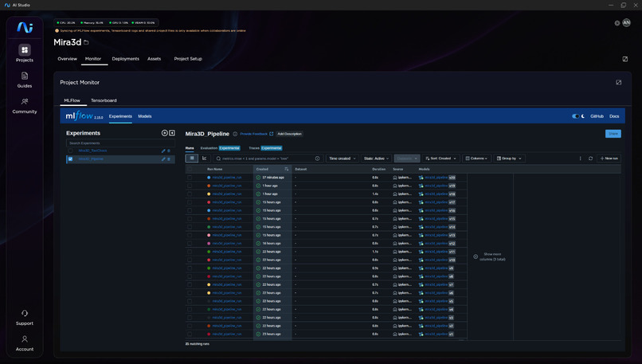Open project in external window using top-right icon
The image size is (642, 364).
tap(624, 59)
